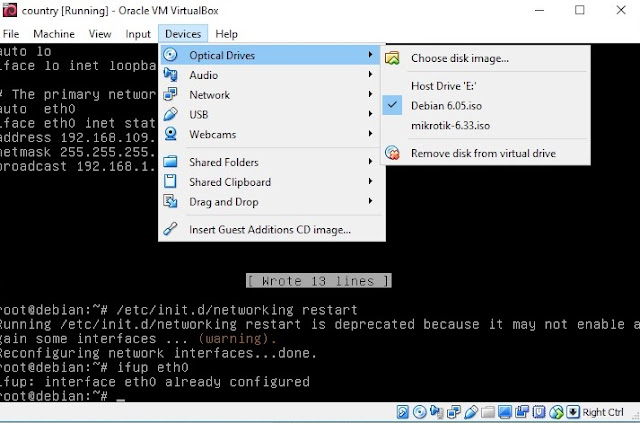Click the display monitor icon in status bar

[505, 412]
